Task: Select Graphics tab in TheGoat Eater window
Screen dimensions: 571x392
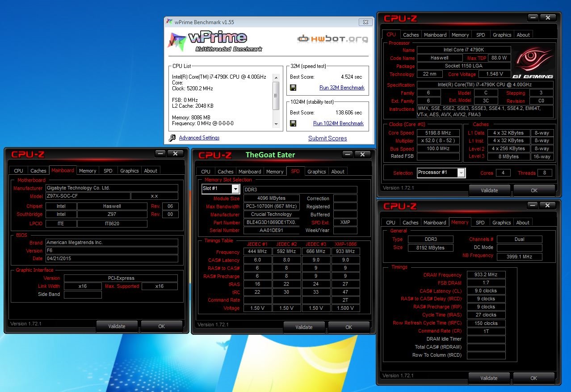Action: click(x=317, y=172)
